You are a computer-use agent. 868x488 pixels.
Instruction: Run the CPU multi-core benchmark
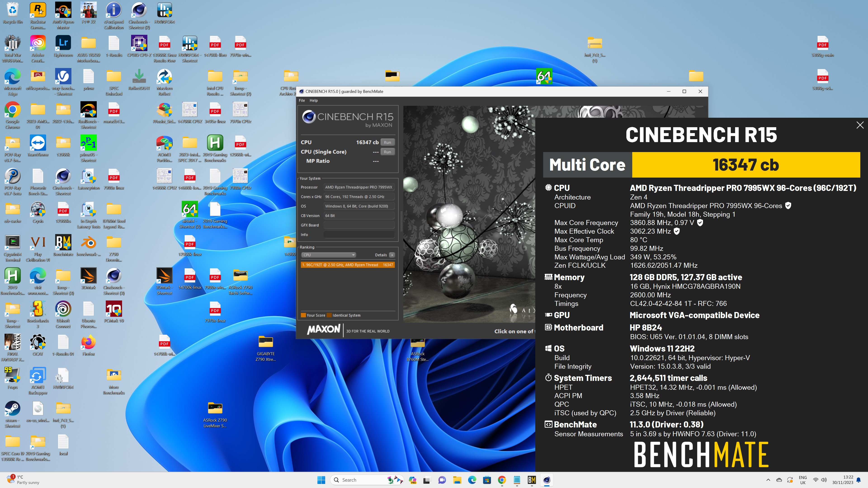tap(387, 143)
